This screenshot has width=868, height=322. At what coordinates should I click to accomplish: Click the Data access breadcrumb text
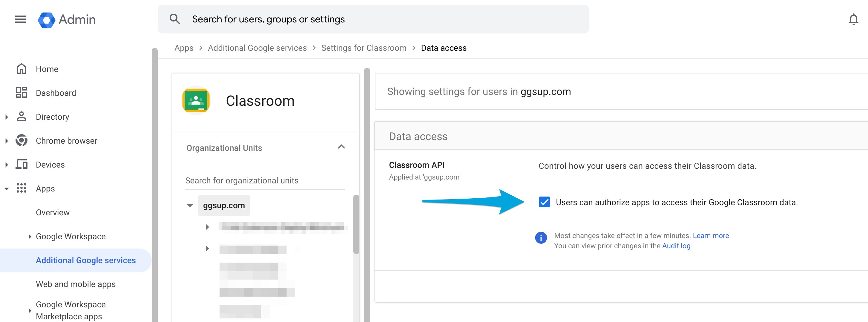(x=444, y=48)
